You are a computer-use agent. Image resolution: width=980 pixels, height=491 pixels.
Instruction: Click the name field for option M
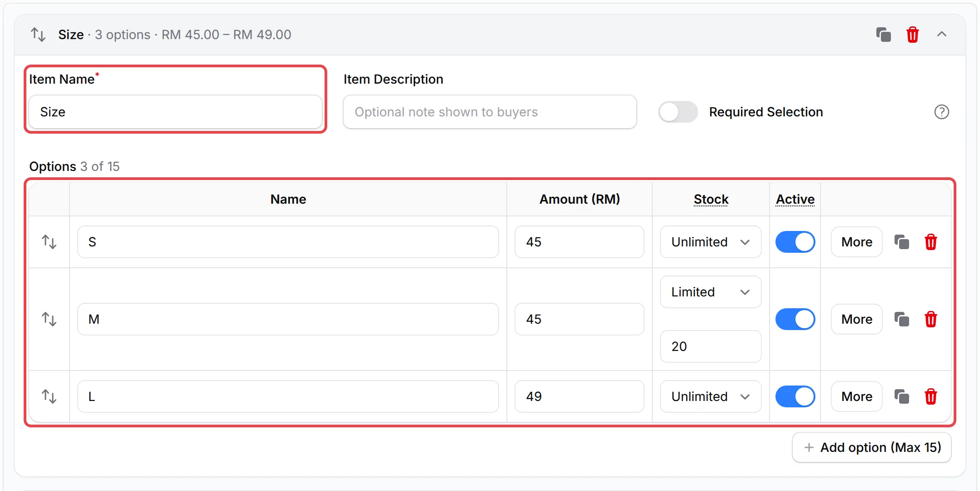click(288, 319)
